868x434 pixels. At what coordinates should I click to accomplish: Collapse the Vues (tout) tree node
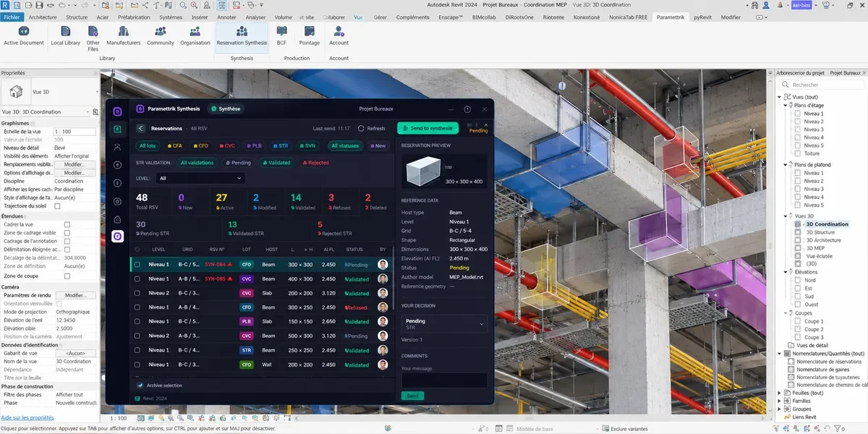click(780, 97)
